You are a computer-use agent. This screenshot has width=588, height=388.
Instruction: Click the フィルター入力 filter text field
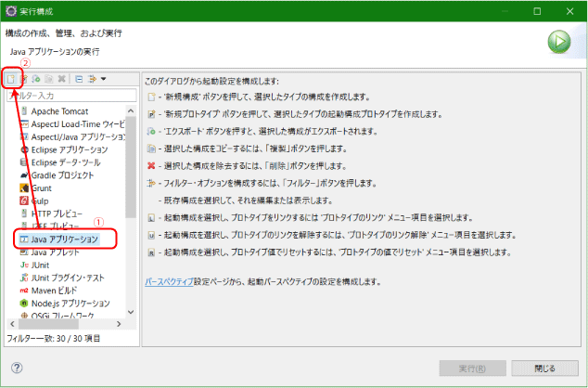71,96
